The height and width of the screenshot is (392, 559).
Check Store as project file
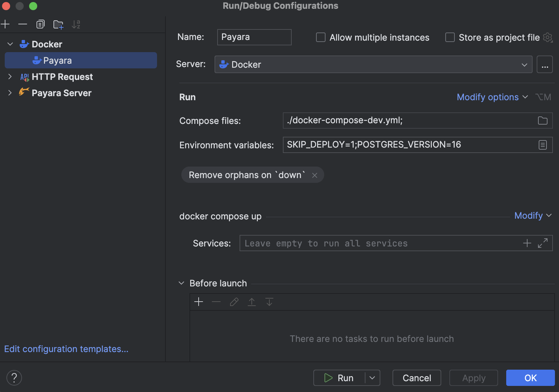click(x=450, y=37)
